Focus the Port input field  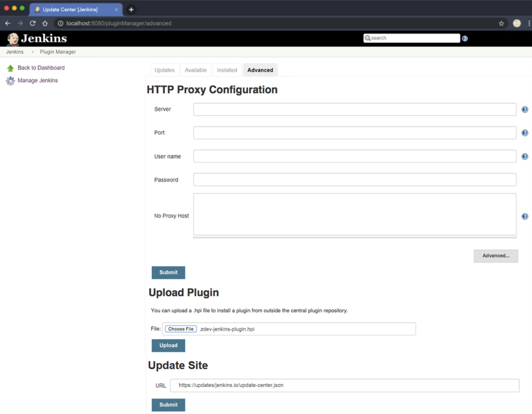[355, 133]
